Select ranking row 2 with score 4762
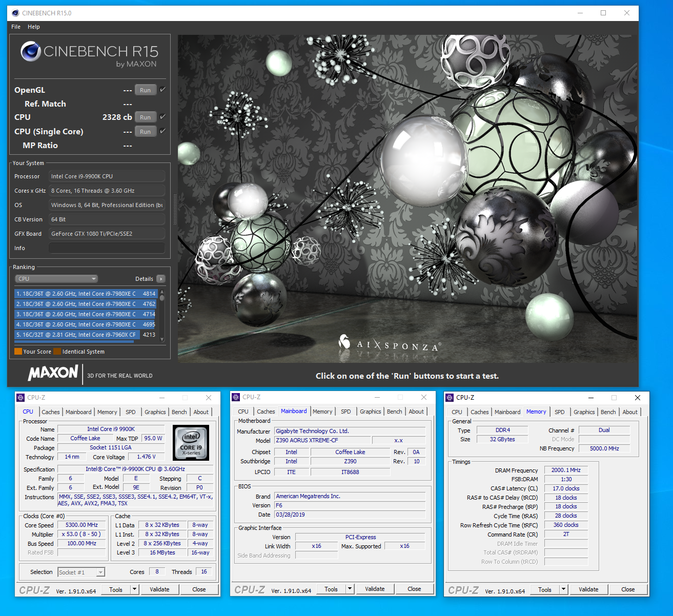Image resolution: width=673 pixels, height=616 pixels. click(86, 304)
